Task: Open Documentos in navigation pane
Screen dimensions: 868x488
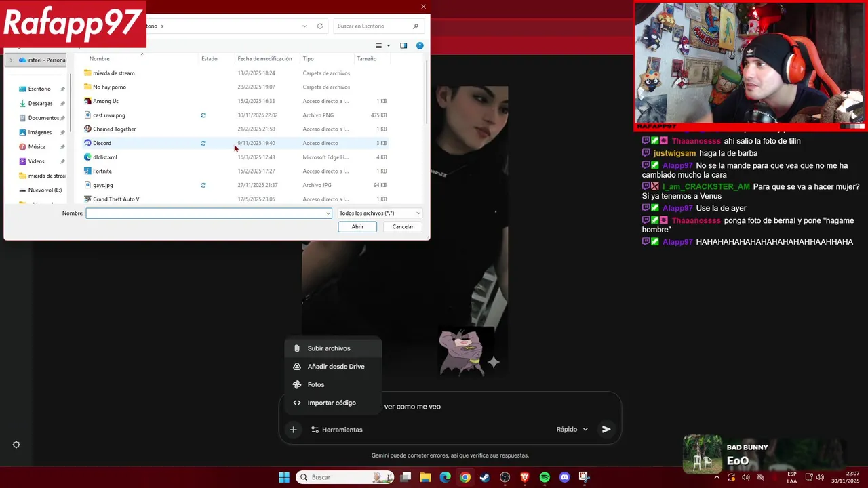Action: point(43,118)
